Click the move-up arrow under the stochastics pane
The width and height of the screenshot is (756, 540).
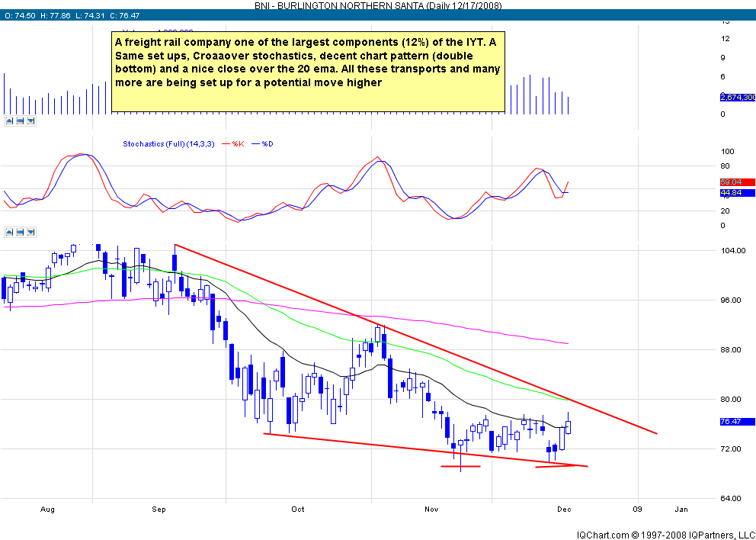9,232
